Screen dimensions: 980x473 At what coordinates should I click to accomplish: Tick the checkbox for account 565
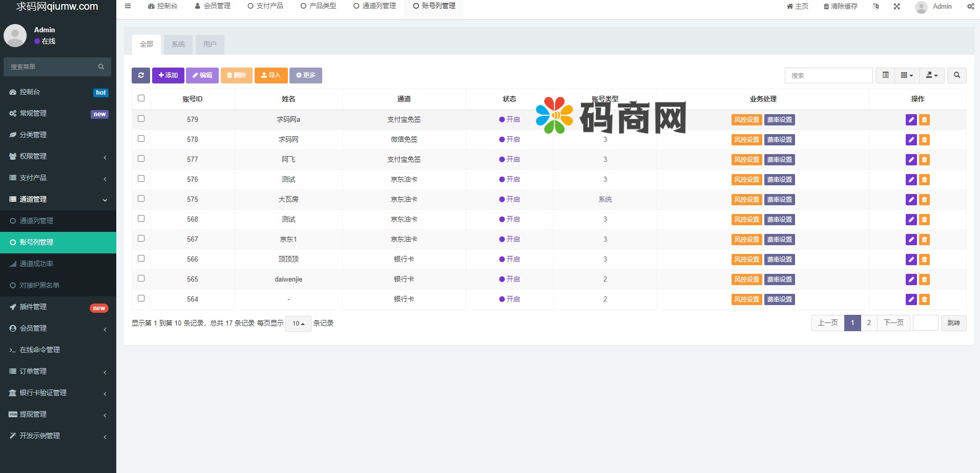pyautogui.click(x=141, y=278)
